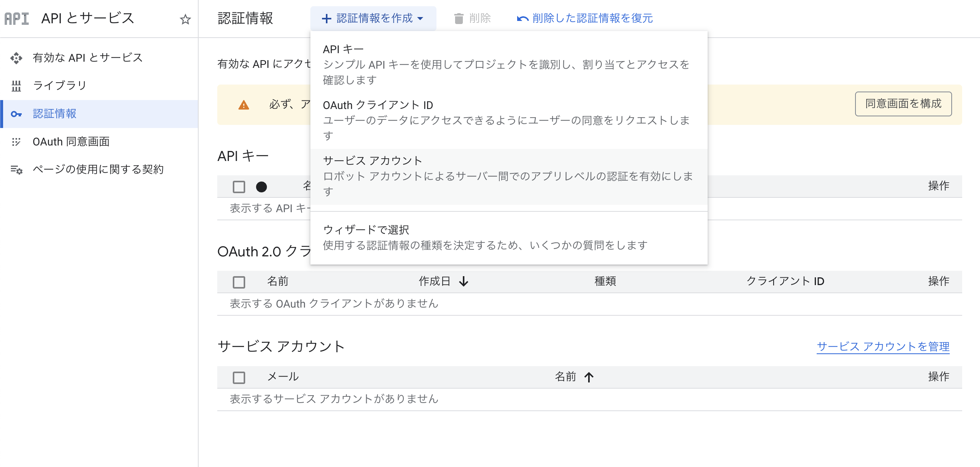
Task: Open the サービス アカウントを管理 link
Action: [883, 346]
